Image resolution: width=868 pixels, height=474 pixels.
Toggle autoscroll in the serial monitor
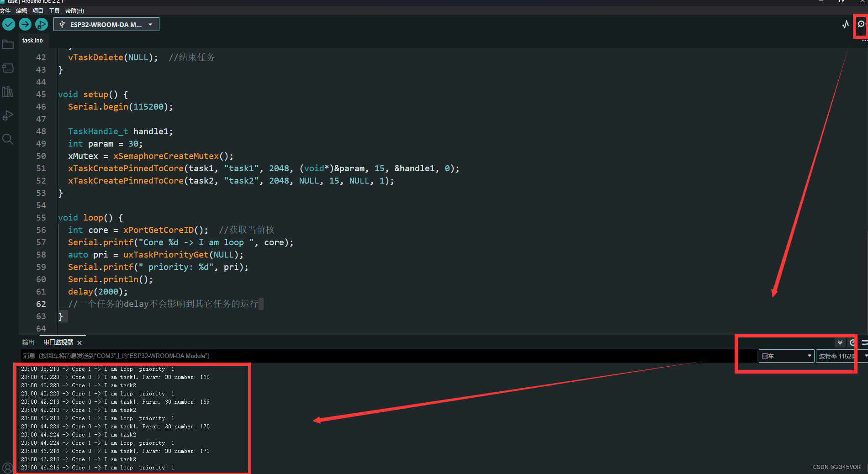[x=840, y=342]
